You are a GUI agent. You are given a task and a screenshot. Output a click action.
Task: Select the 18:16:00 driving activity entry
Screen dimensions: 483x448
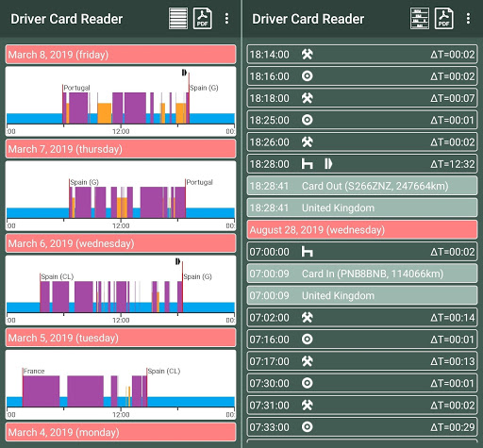362,76
